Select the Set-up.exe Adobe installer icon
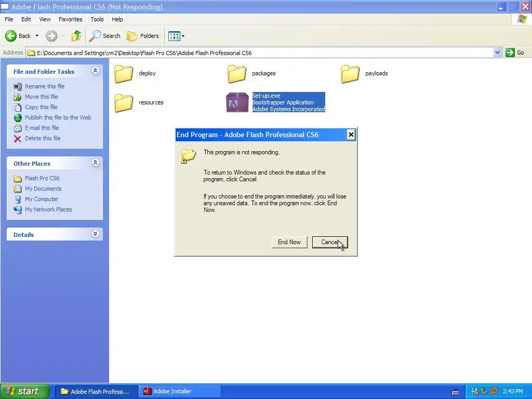Image resolution: width=532 pixels, height=399 pixels. click(237, 102)
